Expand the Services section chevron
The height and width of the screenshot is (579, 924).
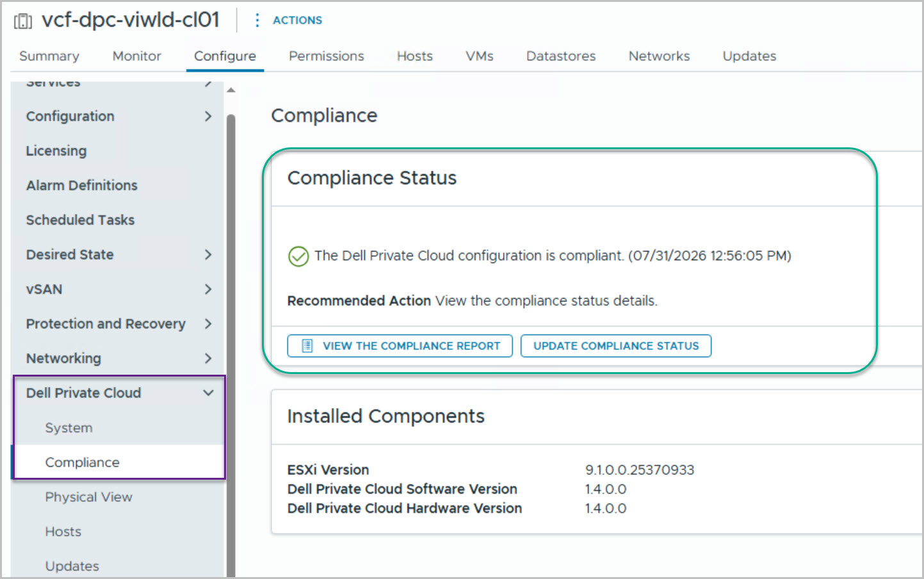[208, 84]
